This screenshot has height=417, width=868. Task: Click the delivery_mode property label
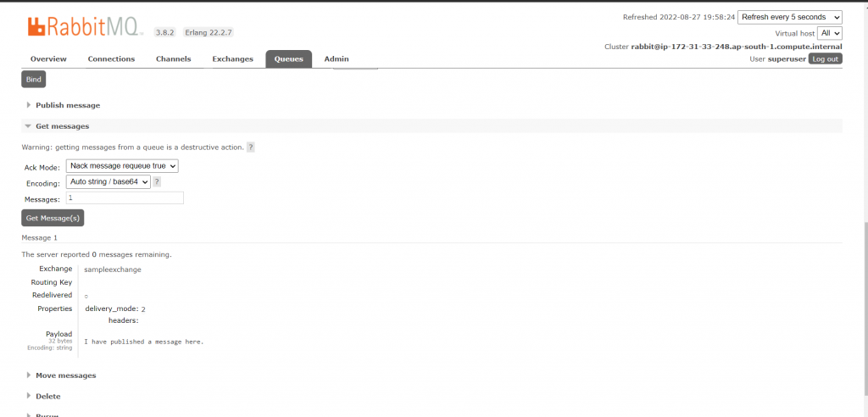click(112, 309)
